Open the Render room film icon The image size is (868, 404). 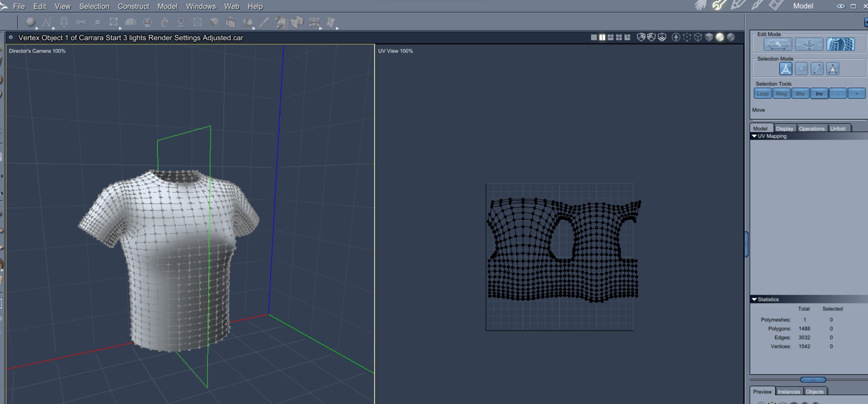click(775, 6)
